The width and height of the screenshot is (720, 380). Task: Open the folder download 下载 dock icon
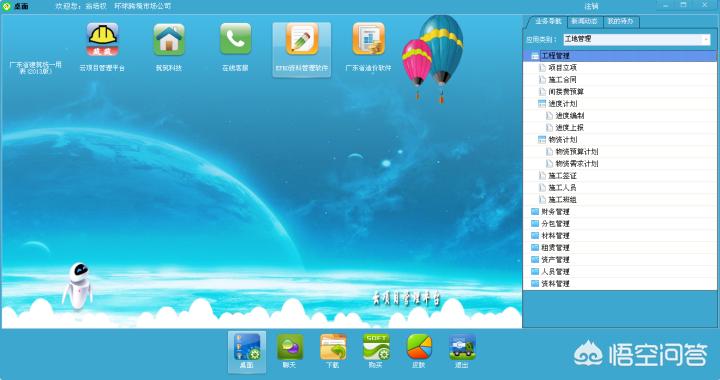333,347
